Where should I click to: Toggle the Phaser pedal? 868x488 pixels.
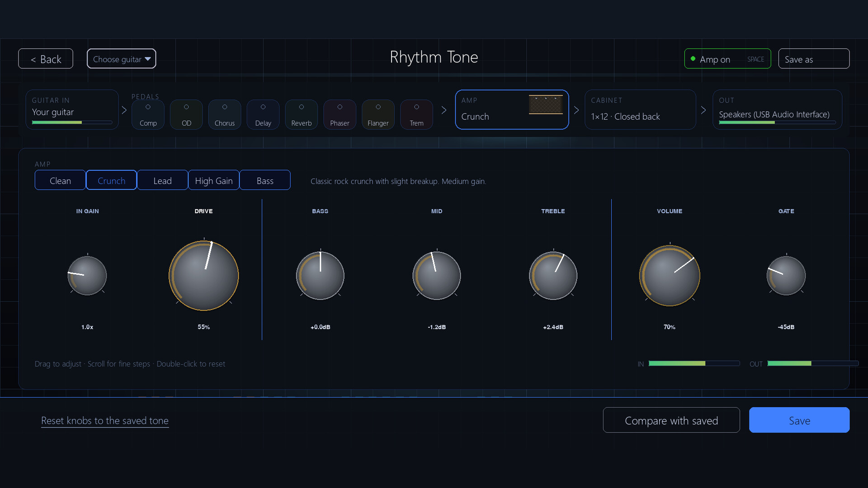(x=340, y=114)
